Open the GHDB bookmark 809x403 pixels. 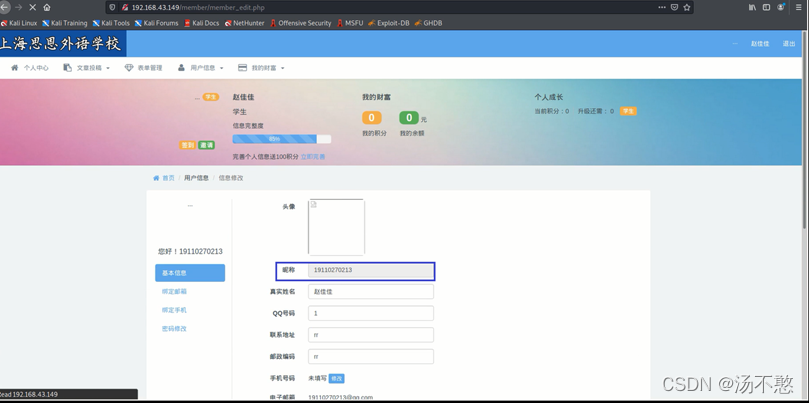(429, 23)
